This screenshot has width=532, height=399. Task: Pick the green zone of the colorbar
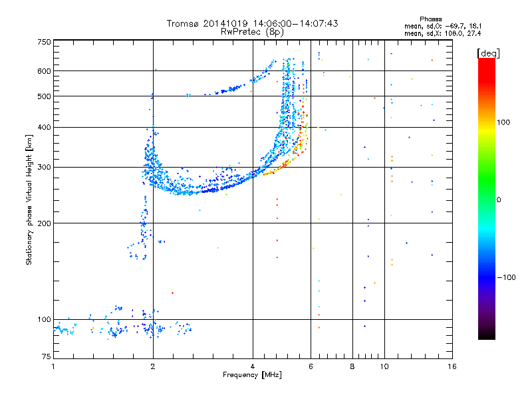pyautogui.click(x=487, y=180)
